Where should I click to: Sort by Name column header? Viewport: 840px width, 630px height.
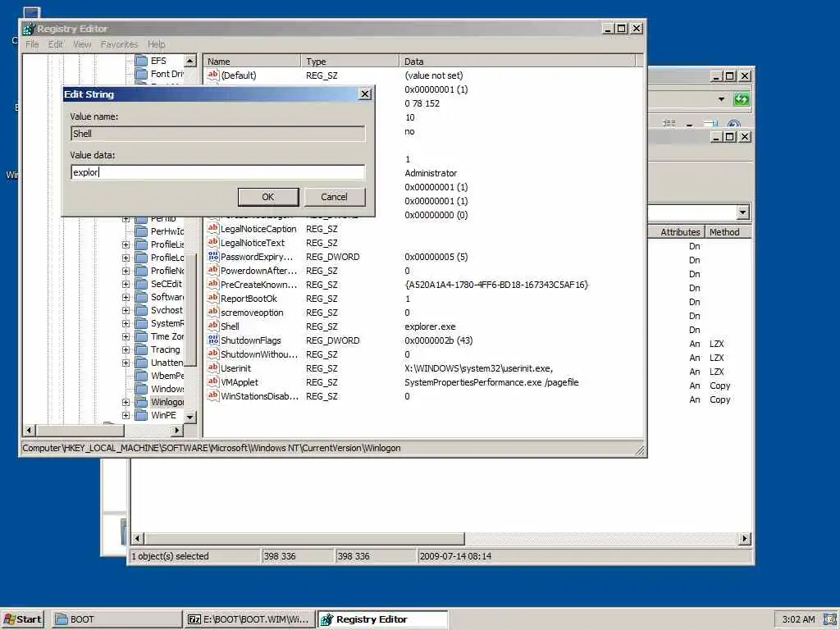click(252, 61)
